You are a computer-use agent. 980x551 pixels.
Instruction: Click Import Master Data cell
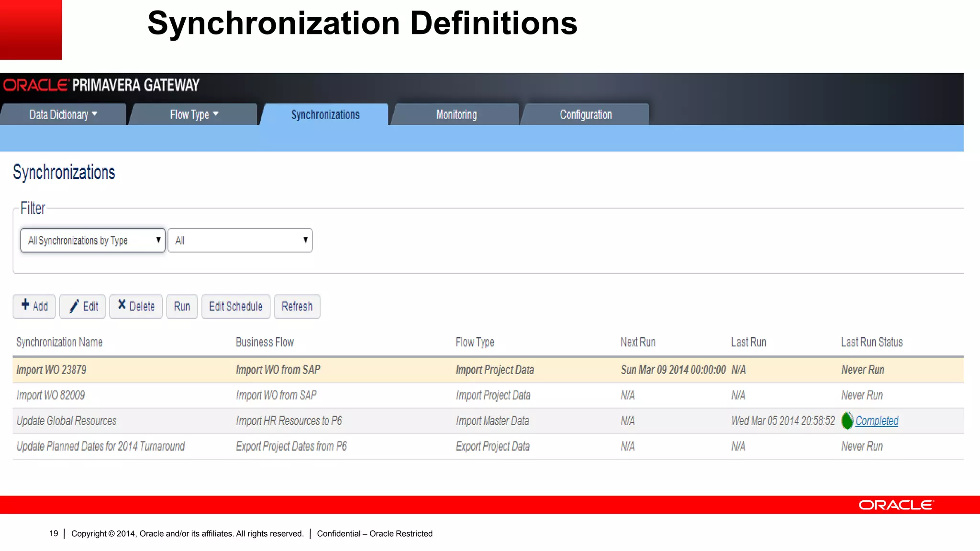pos(492,421)
